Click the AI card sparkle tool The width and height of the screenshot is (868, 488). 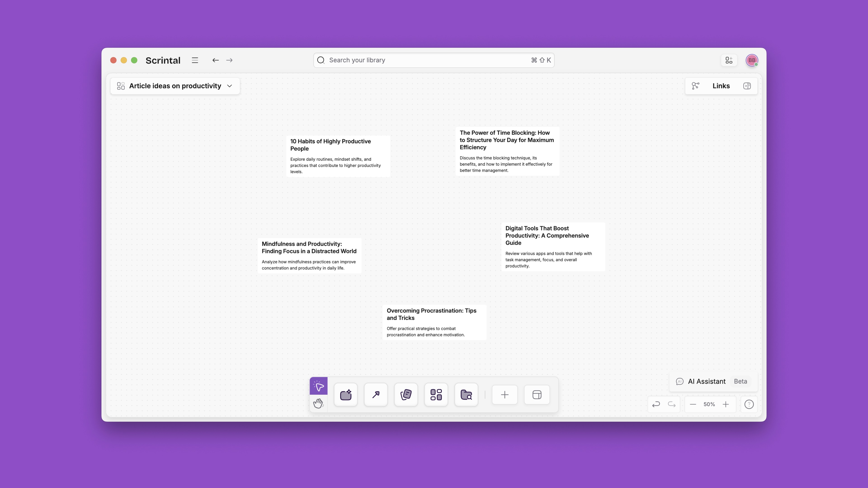tap(346, 395)
